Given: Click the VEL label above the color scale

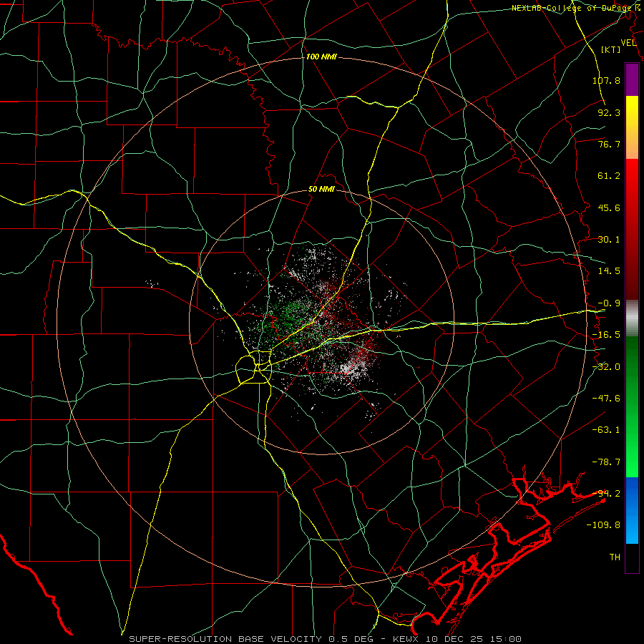Looking at the screenshot, I should coord(628,43).
